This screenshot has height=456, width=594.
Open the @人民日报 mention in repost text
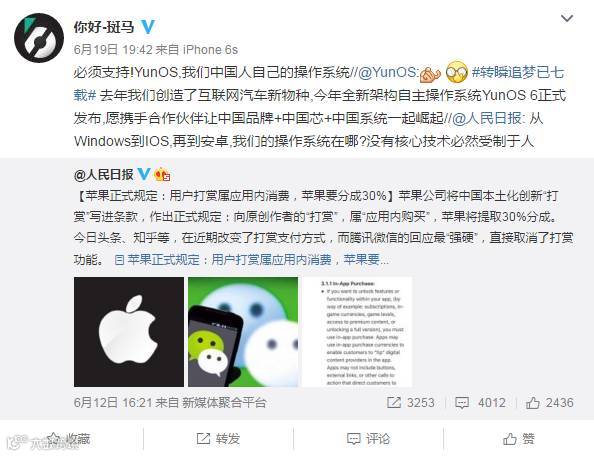tap(489, 119)
